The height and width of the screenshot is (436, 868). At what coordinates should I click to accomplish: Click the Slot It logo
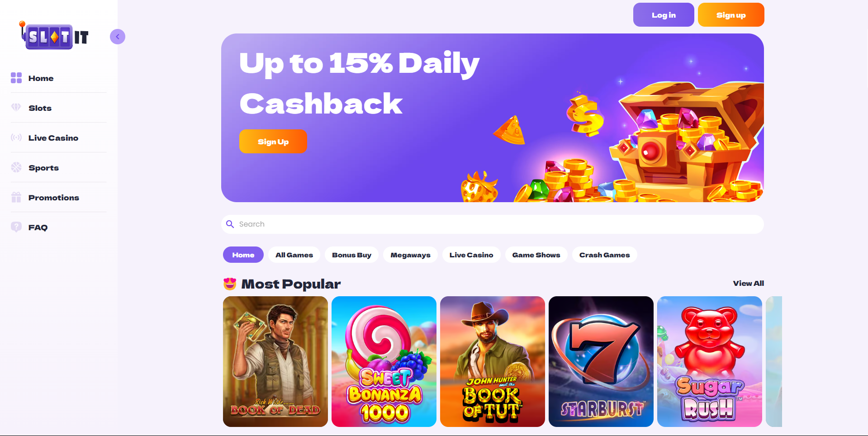(54, 36)
